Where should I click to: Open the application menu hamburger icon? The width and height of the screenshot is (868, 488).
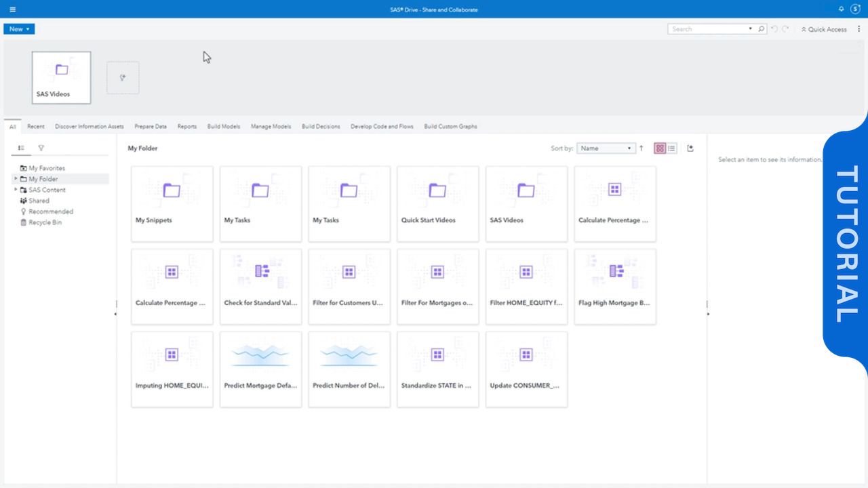(12, 9)
